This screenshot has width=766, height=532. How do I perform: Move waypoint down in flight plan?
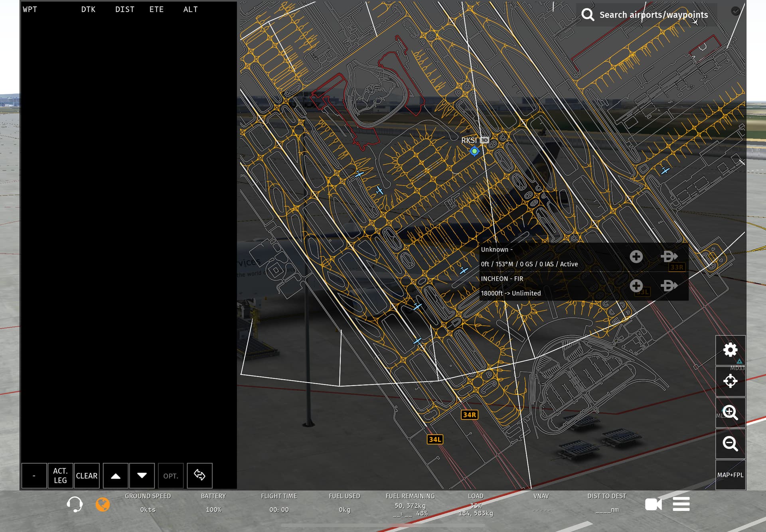pyautogui.click(x=142, y=475)
